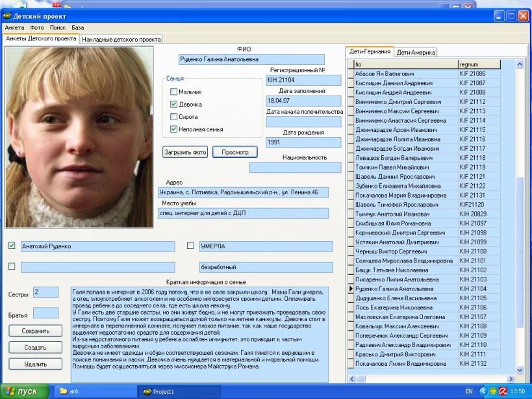Switch to the Анкеты Детского проекта tab
Screen dimensions: 532x399
(41, 39)
